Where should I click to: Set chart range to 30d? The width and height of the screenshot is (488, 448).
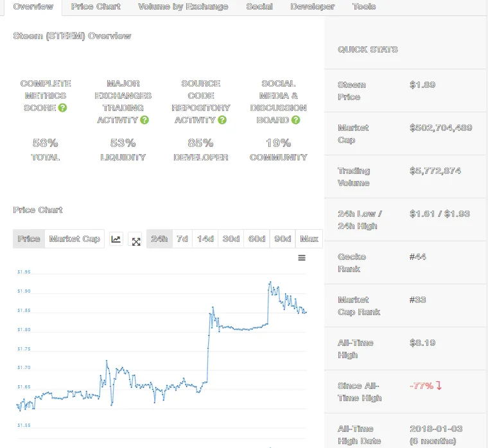click(x=231, y=239)
